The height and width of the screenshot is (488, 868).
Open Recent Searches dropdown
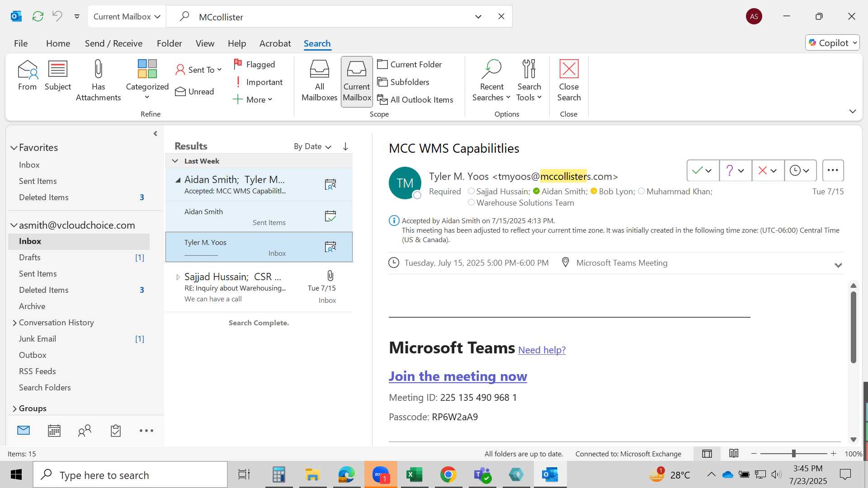(491, 80)
